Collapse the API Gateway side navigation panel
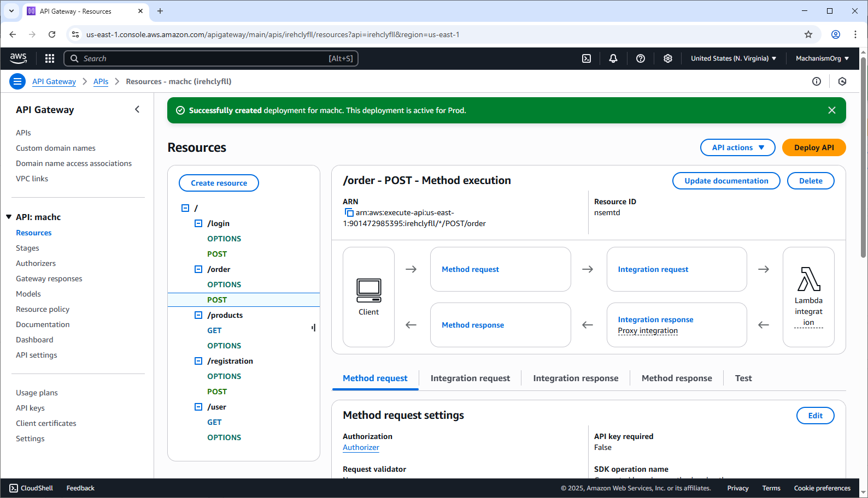 coord(137,110)
